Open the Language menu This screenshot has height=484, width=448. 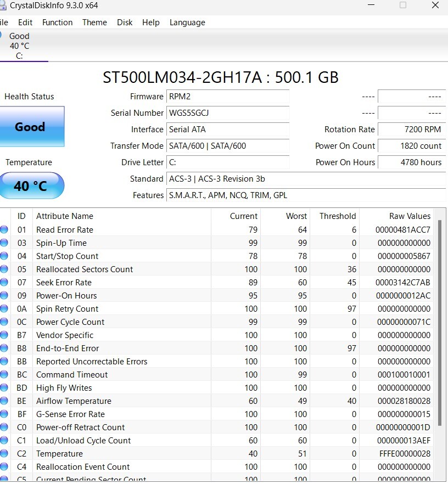[x=187, y=22]
